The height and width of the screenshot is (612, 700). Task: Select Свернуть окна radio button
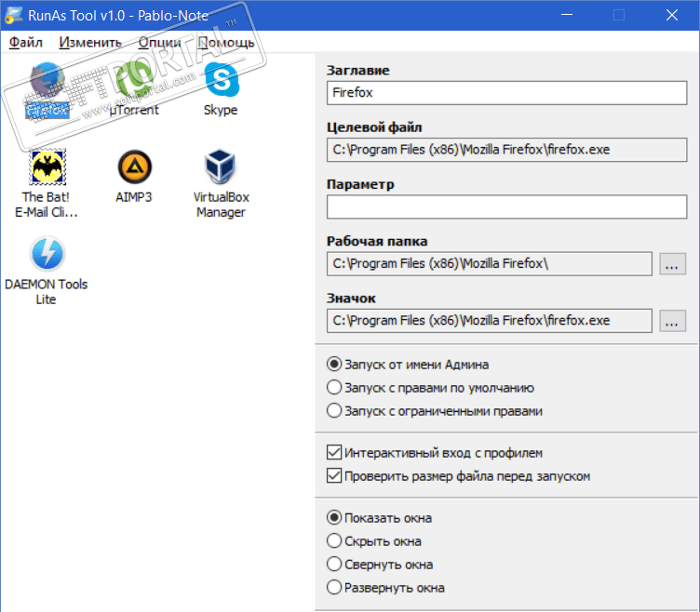[334, 564]
